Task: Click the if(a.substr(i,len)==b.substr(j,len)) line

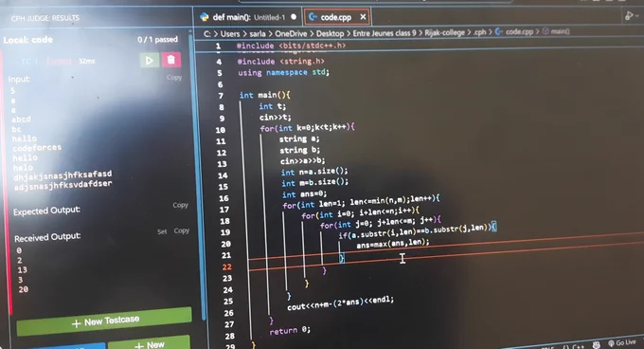Action: (418, 231)
